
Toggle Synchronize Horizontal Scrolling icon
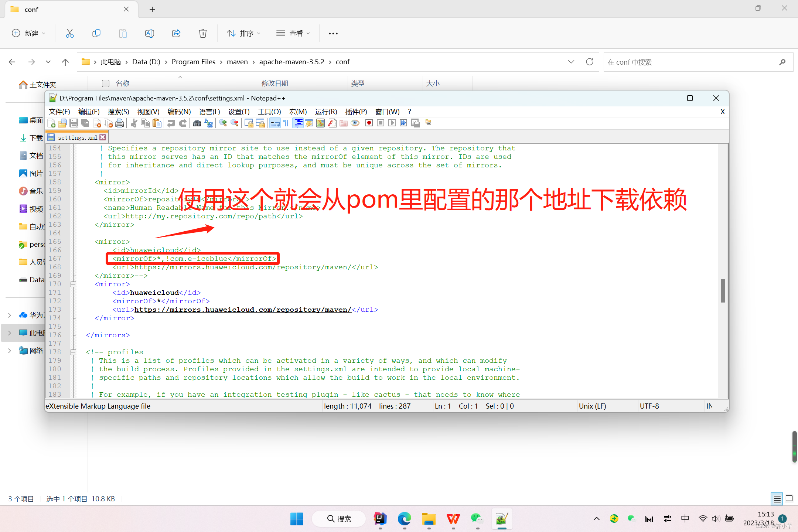tap(260, 123)
